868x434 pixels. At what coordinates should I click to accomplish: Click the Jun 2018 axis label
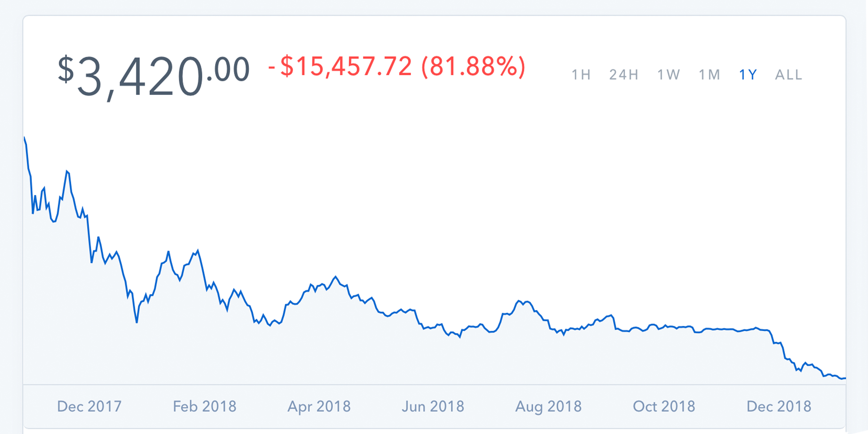pos(433,406)
